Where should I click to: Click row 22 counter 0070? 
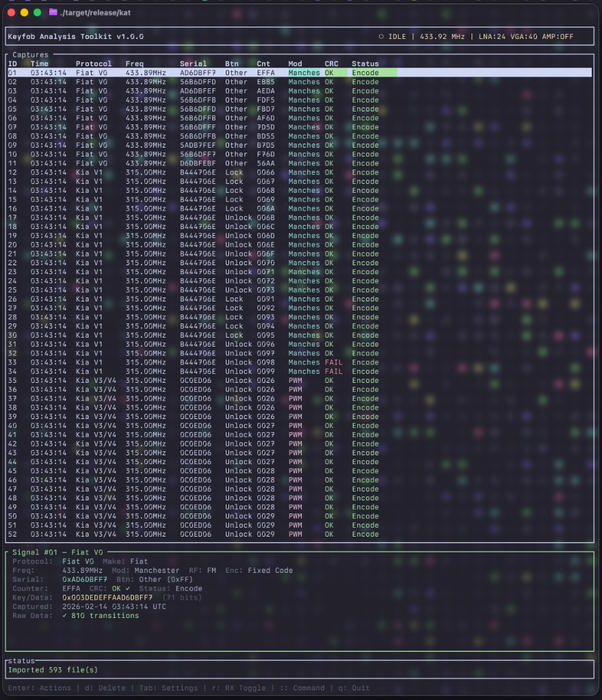pos(265,263)
